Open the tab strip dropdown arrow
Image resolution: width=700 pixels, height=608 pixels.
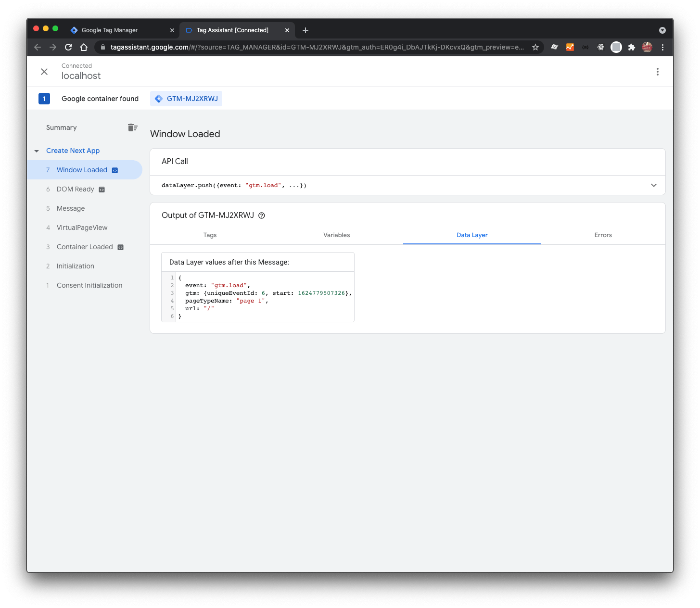point(662,30)
